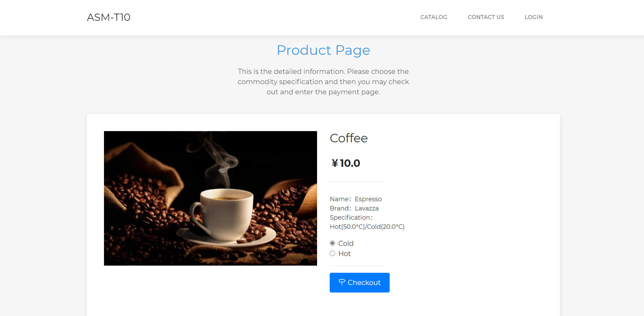Click the Cold option label text

tap(346, 243)
